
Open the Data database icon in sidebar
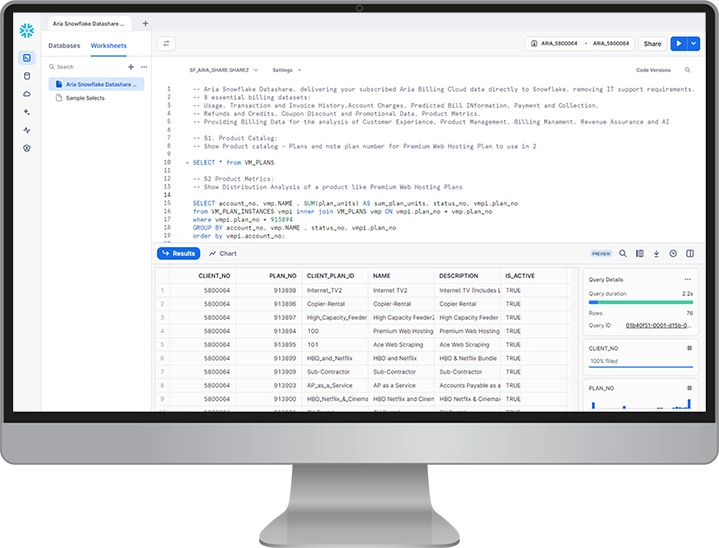[x=27, y=75]
